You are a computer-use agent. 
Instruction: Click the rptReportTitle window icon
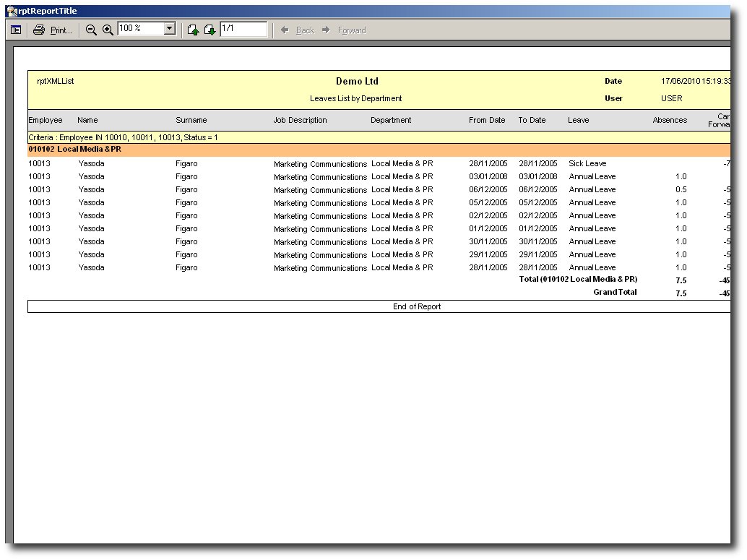(12, 11)
